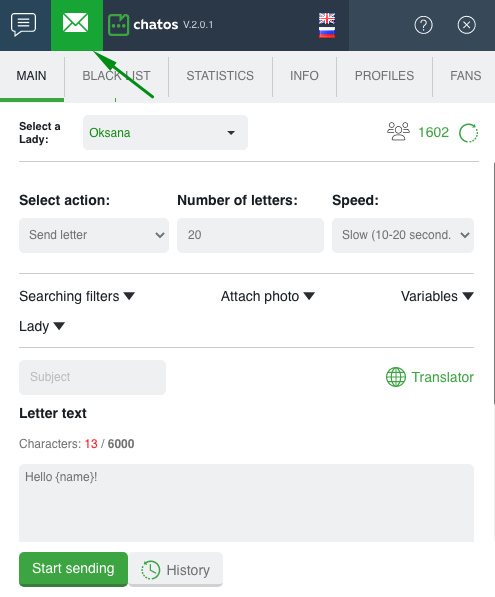The height and width of the screenshot is (597, 495).
Task: Select the letters envelope icon
Action: [x=76, y=23]
